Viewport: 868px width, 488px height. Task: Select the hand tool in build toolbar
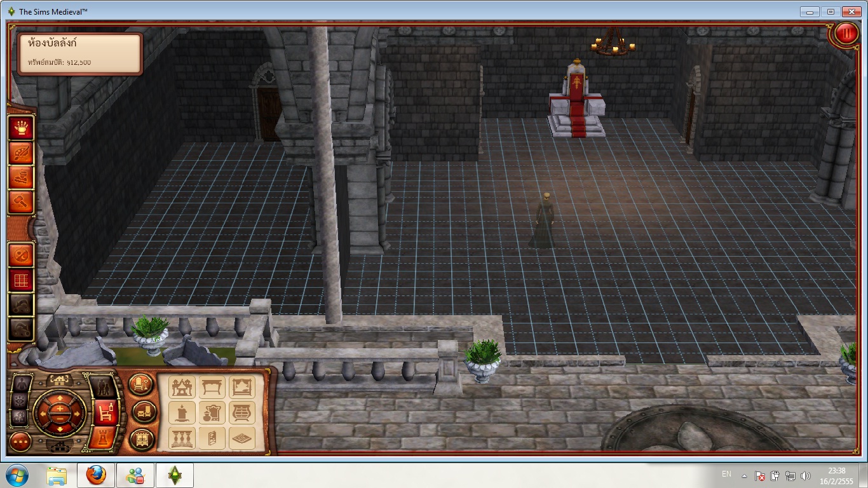[x=22, y=128]
